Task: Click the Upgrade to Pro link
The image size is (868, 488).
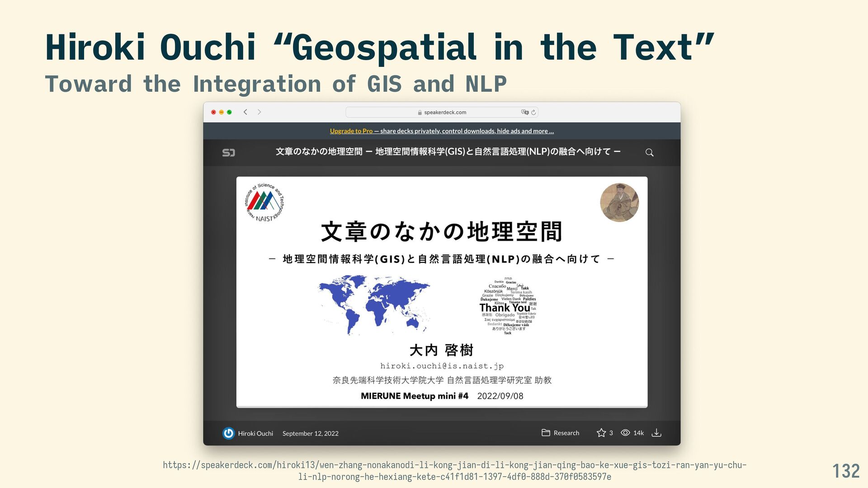Action: [x=351, y=131]
